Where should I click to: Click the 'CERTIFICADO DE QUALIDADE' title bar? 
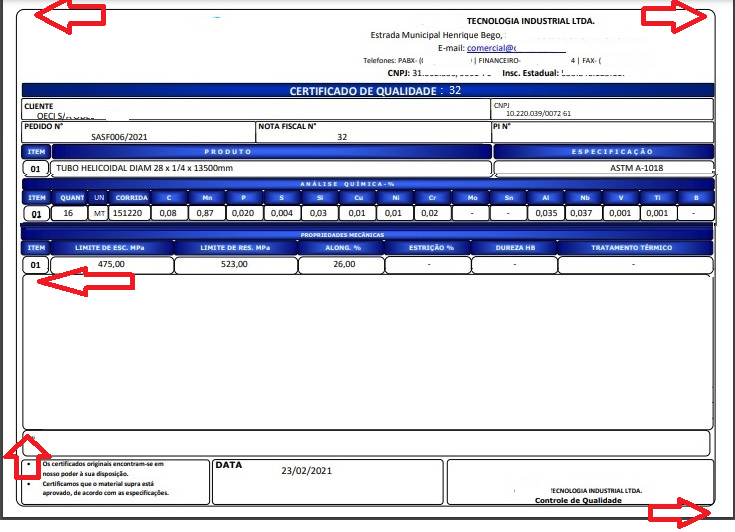368,90
